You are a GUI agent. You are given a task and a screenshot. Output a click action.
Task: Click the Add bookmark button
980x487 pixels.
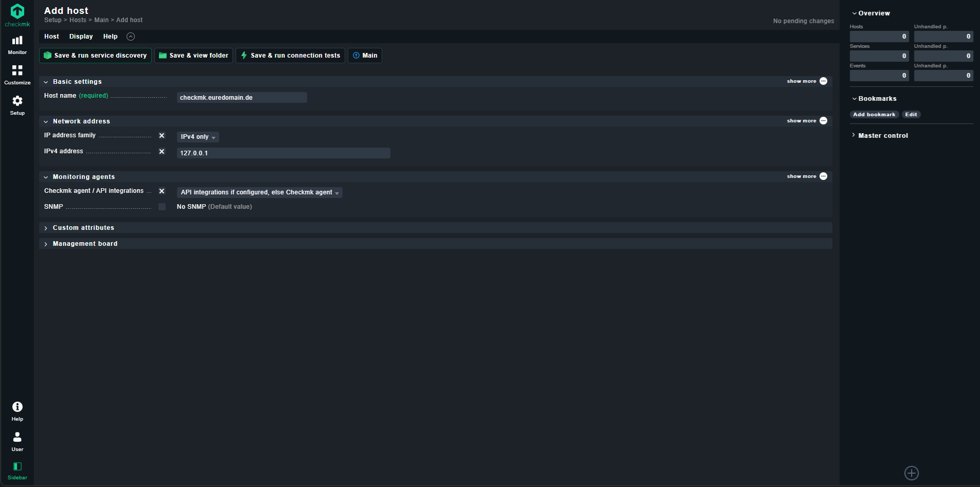[x=874, y=115]
